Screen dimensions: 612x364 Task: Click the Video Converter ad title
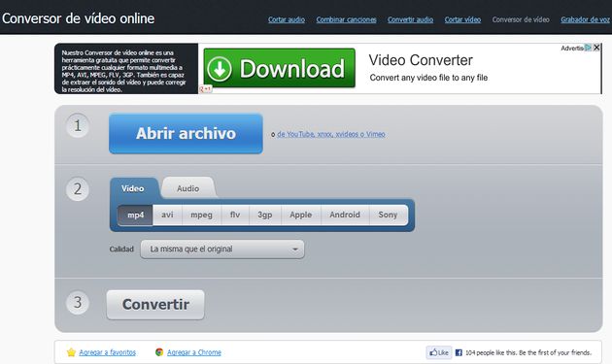(421, 60)
